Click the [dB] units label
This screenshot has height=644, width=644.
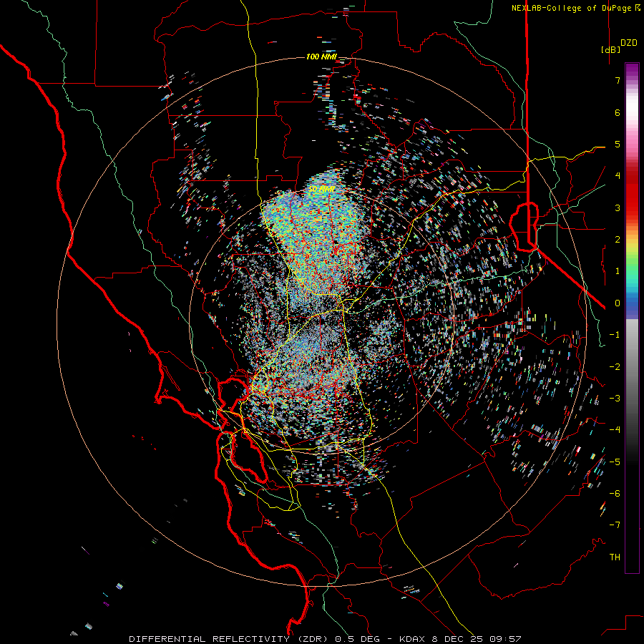click(610, 49)
